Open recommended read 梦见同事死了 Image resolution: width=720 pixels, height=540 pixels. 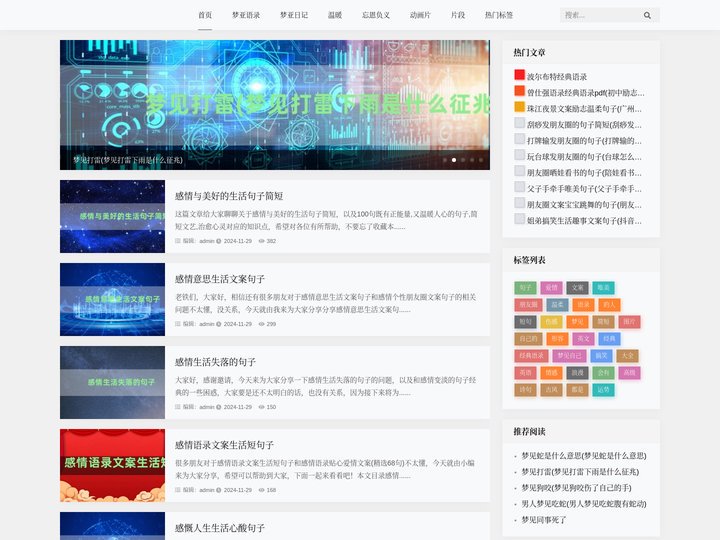pyautogui.click(x=544, y=520)
